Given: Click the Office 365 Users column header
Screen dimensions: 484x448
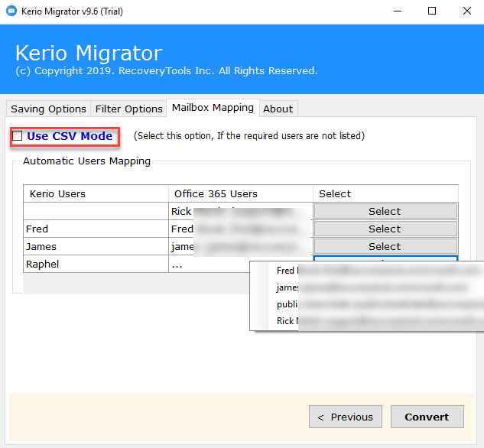Looking at the screenshot, I should [241, 193].
